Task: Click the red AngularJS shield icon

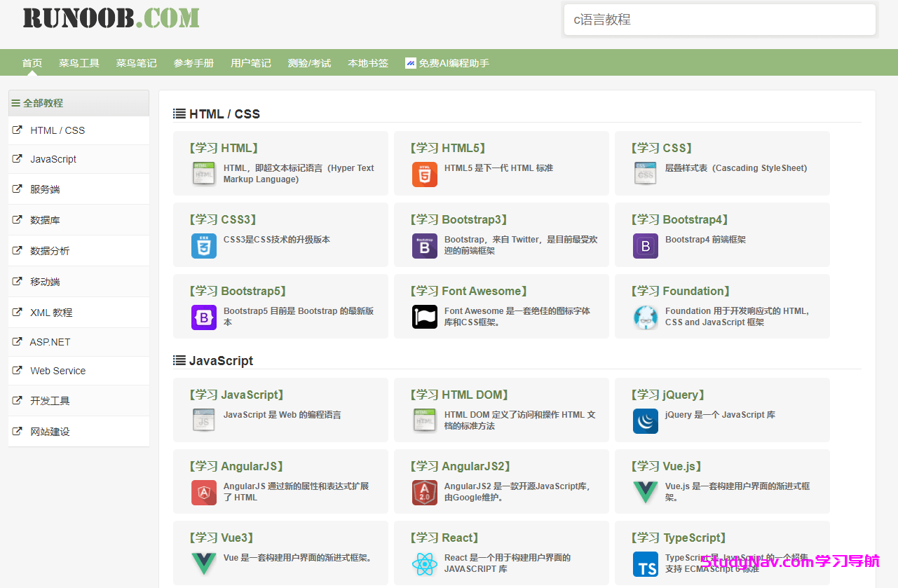Action: pyautogui.click(x=203, y=493)
